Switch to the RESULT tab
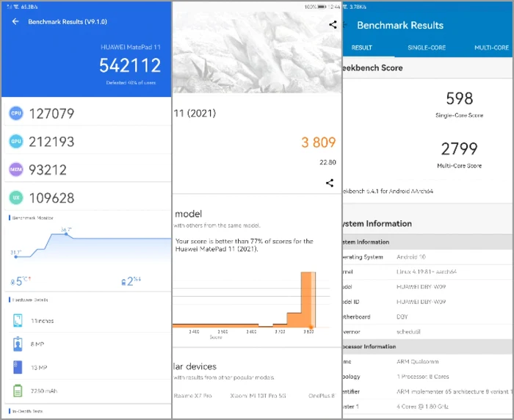This screenshot has height=420, width=514. tap(361, 48)
